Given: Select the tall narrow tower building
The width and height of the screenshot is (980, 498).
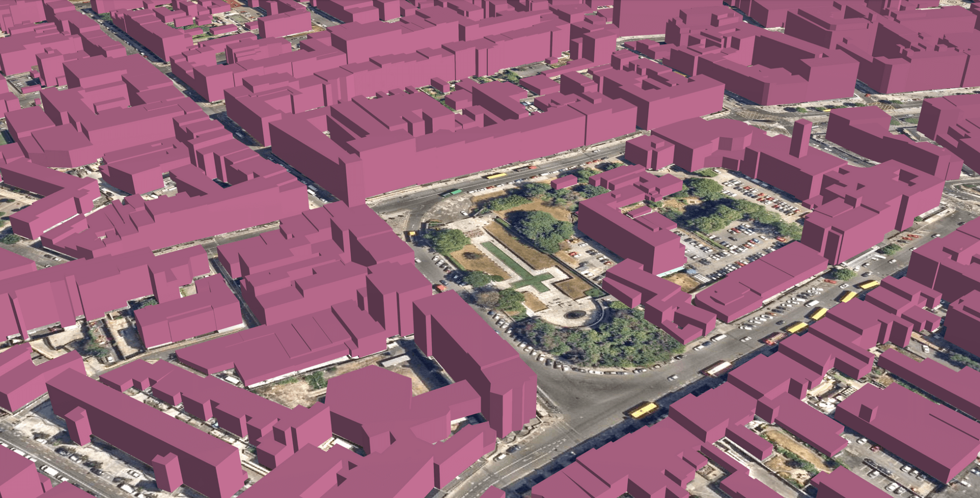Looking at the screenshot, I should [801, 139].
